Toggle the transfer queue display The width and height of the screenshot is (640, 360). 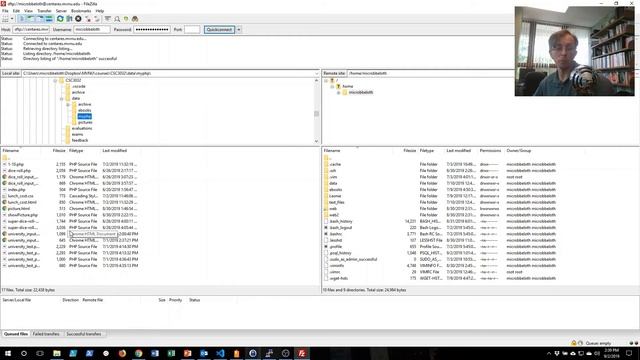(49, 19)
